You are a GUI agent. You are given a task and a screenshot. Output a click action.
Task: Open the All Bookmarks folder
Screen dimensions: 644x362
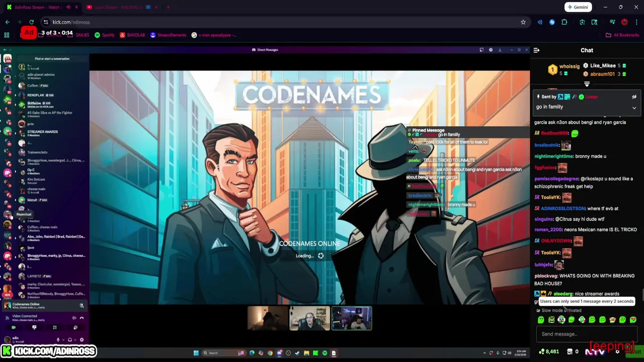pyautogui.click(x=622, y=35)
